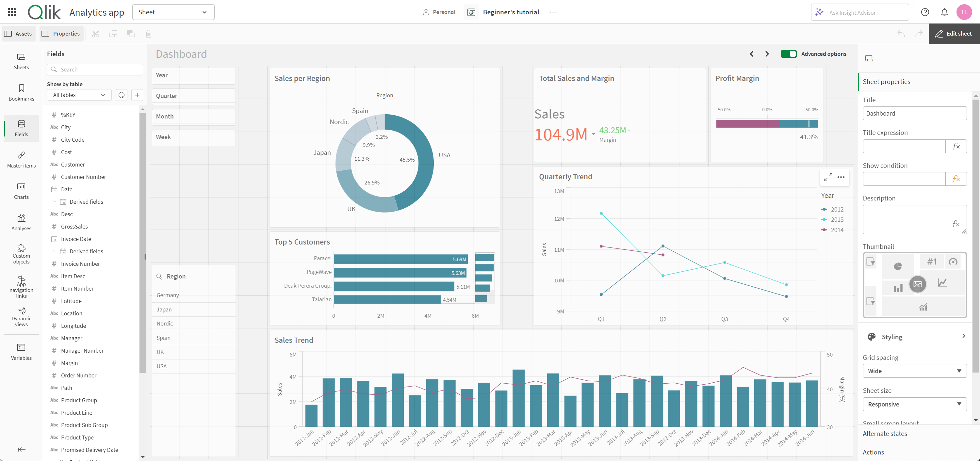Click the Title expression input field

click(904, 146)
